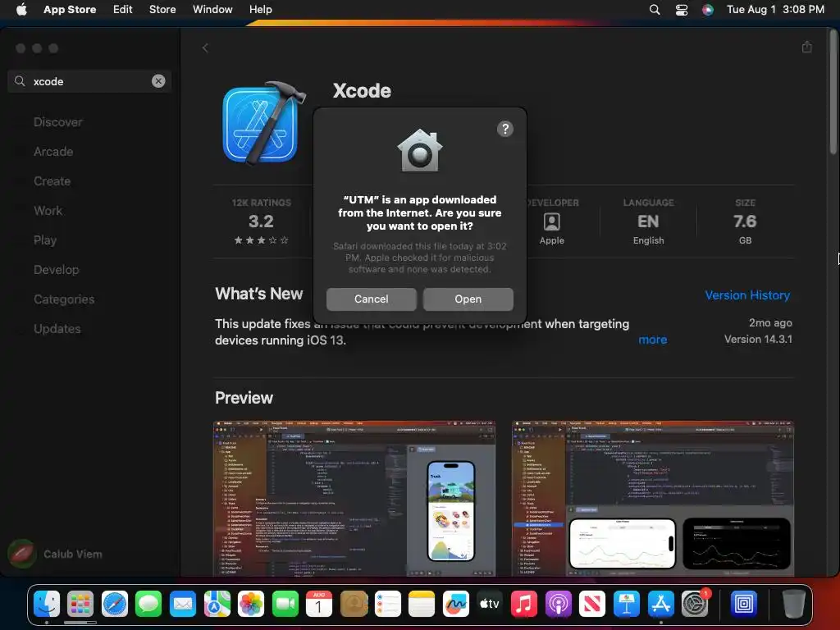Image resolution: width=840 pixels, height=630 pixels.
Task: Click the 7.6 GB size info
Action: pos(745,221)
